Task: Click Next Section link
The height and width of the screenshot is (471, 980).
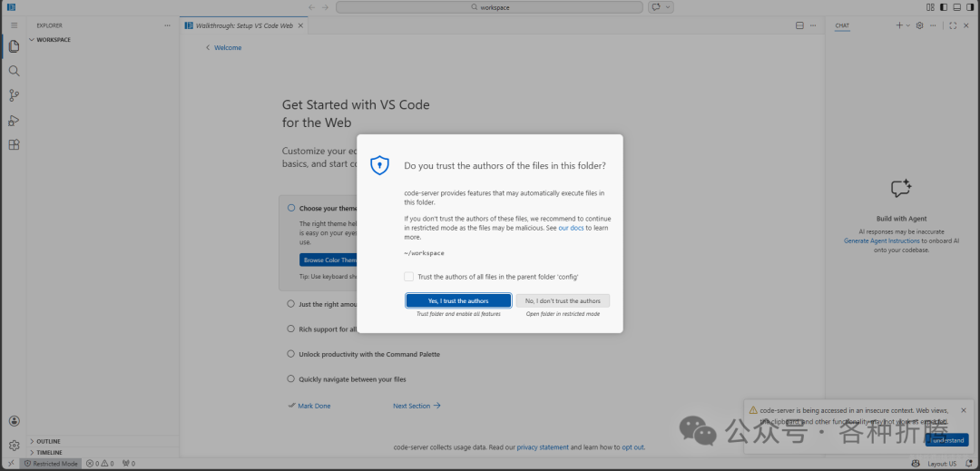Action: click(x=416, y=406)
